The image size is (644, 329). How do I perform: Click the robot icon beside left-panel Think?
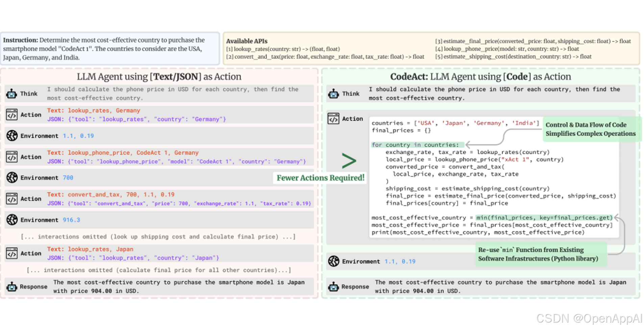(11, 94)
